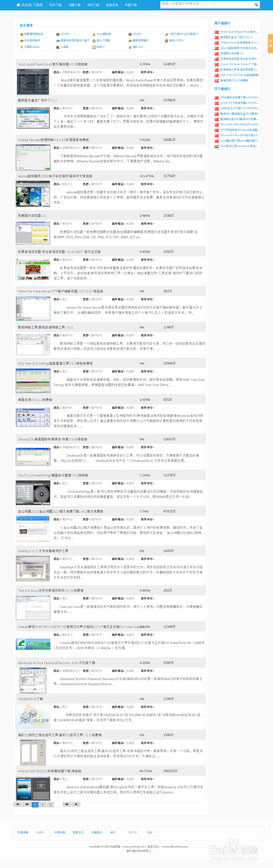This screenshot has height=868, width=273.
Task: Click the QQ2011 icon
Action: click(x=130, y=34)
